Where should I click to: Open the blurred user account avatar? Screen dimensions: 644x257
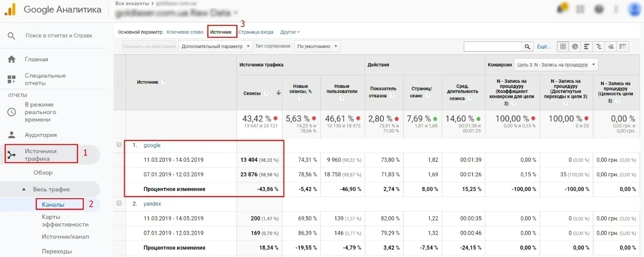coord(635,9)
